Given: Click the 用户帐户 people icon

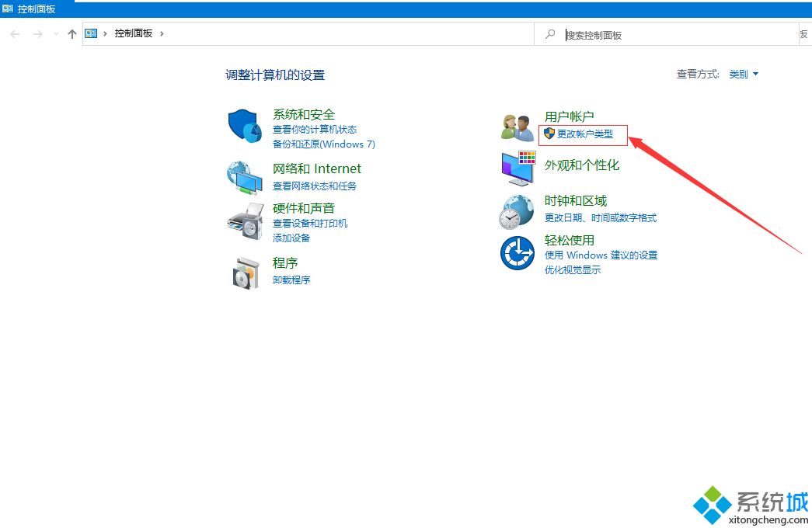Looking at the screenshot, I should click(516, 126).
